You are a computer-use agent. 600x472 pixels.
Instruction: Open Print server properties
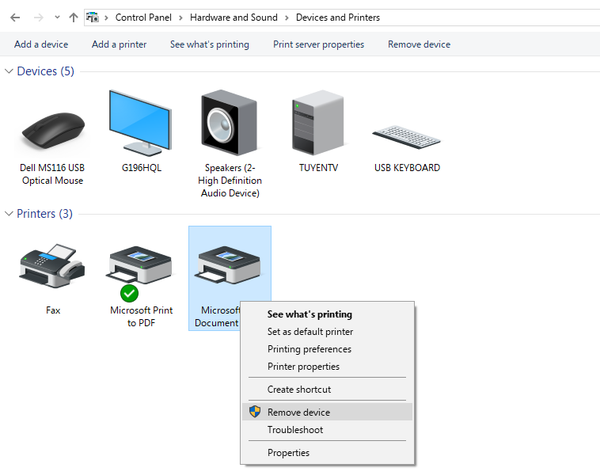(318, 44)
